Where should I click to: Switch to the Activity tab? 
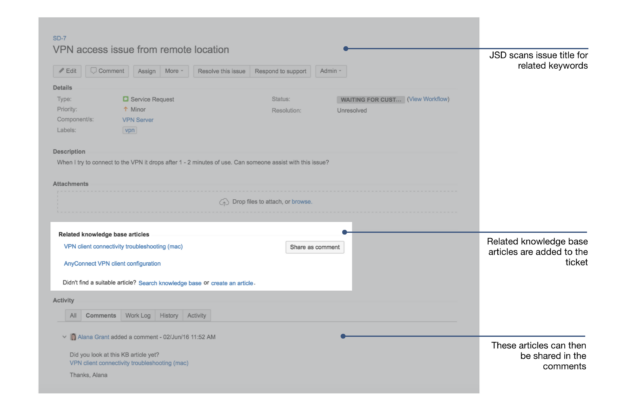(197, 315)
